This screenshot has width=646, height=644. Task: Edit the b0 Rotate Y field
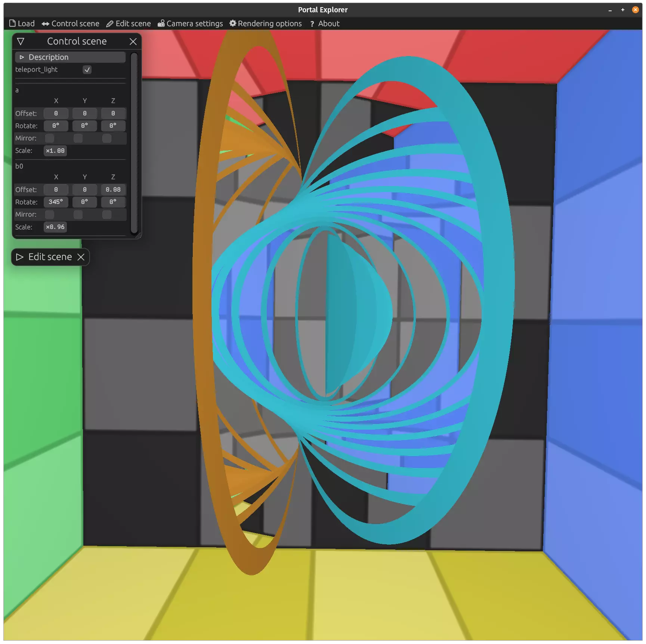[85, 202]
